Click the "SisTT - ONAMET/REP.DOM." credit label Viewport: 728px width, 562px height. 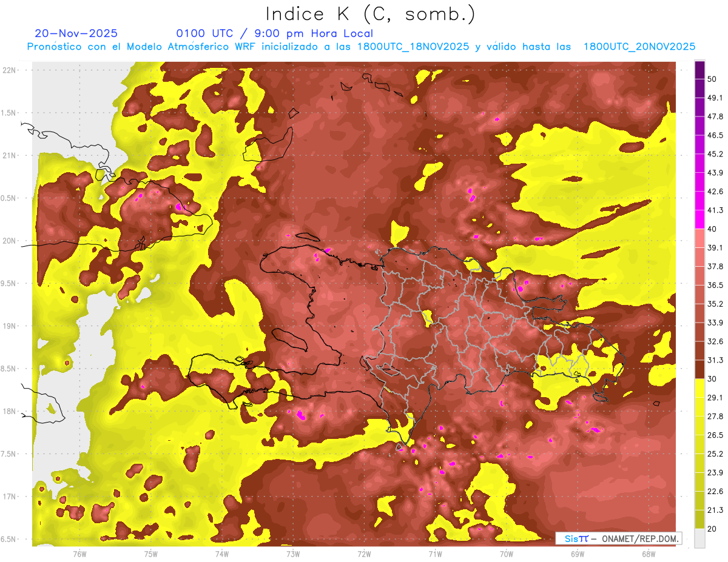(619, 538)
